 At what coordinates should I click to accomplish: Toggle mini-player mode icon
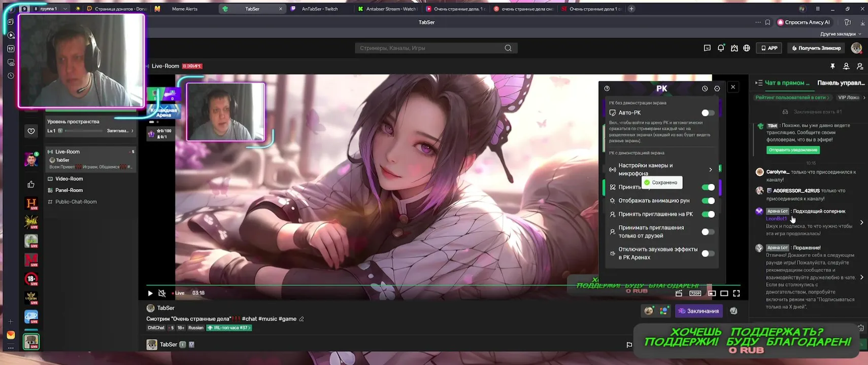(712, 293)
